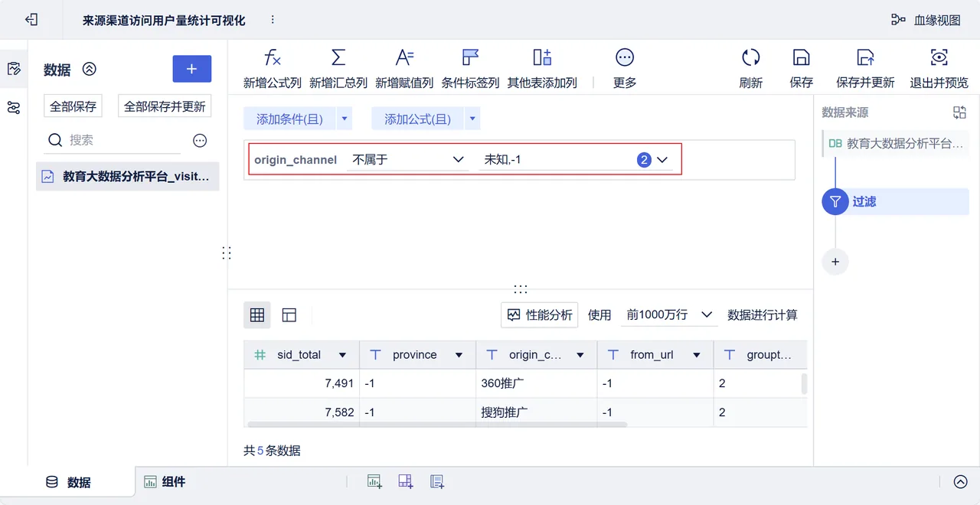Click the table horizontal scrollbar
980x505 pixels.
tap(437, 424)
